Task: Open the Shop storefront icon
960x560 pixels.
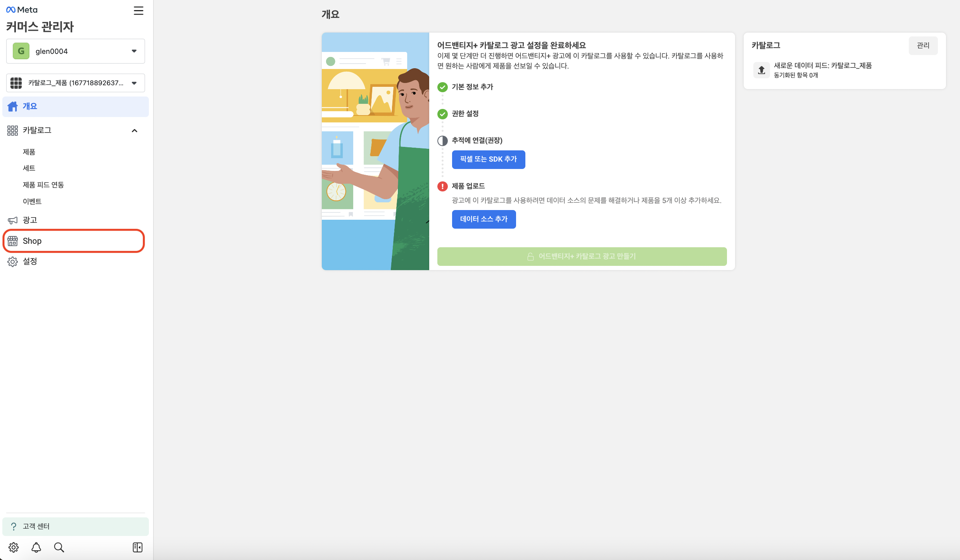Action: 13,241
